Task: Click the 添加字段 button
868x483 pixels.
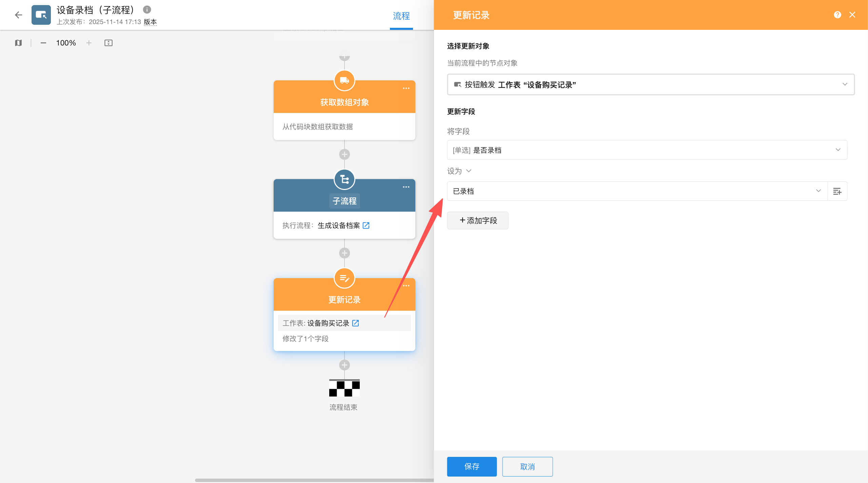Action: coord(477,220)
